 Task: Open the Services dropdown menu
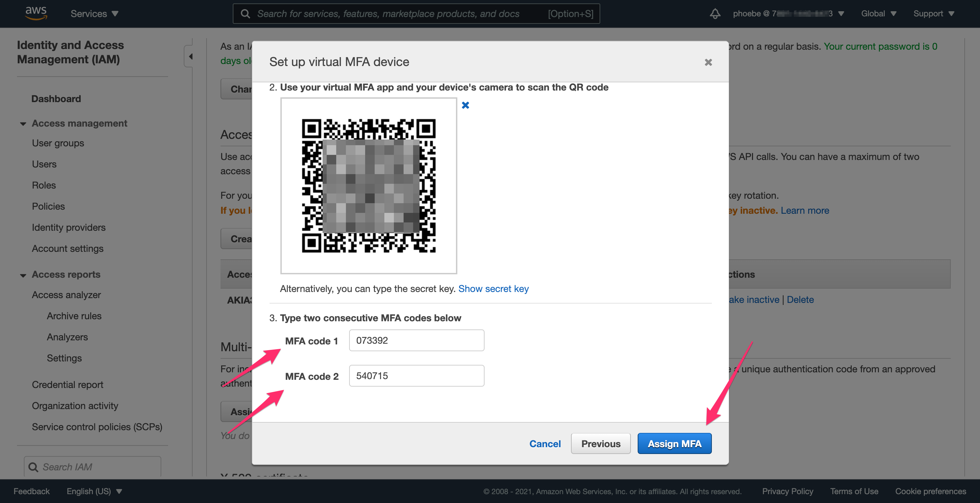94,14
